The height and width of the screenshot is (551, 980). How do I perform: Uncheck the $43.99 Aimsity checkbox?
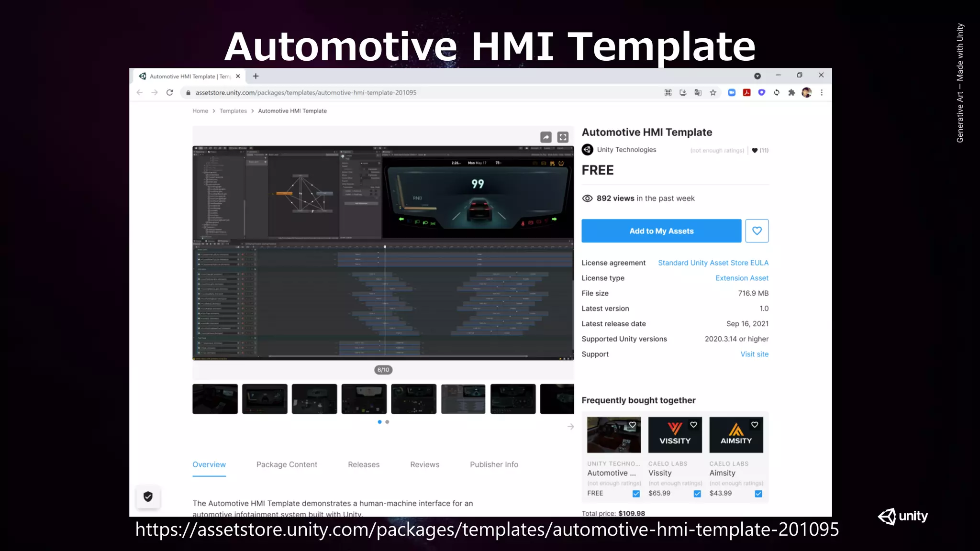pyautogui.click(x=758, y=494)
